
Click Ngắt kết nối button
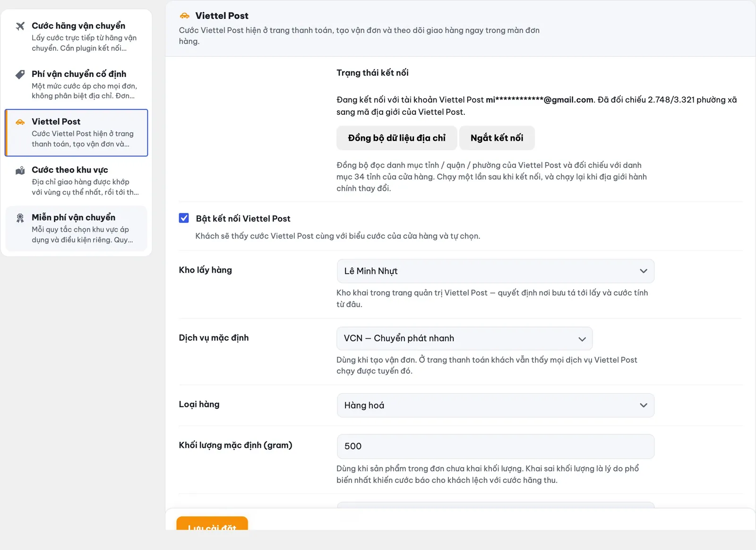[x=497, y=138]
